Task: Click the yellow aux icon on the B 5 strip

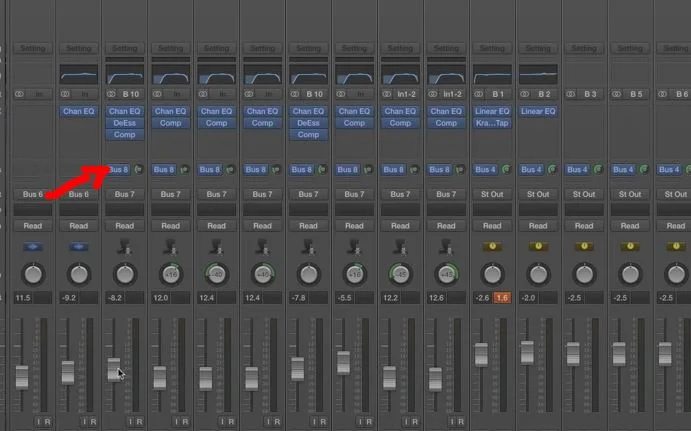Action: [x=630, y=246]
